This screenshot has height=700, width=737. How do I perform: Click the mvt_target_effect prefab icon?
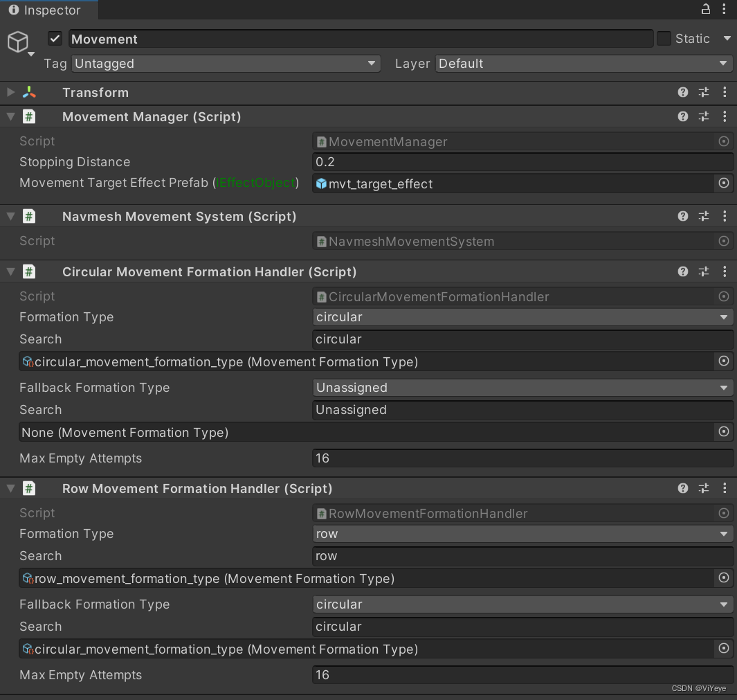point(322,183)
